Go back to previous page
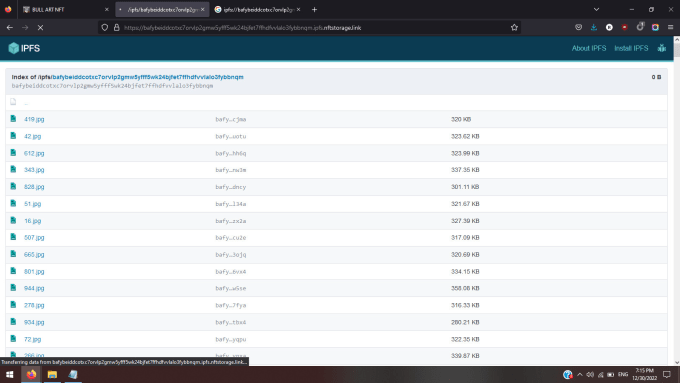Viewport: 680px width, 383px height. pos(10,27)
